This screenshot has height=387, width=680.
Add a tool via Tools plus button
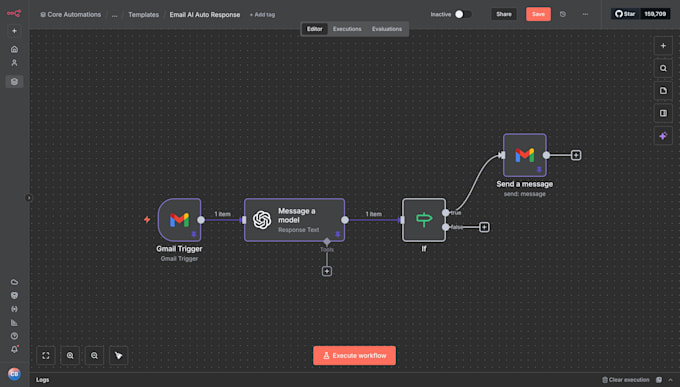(x=327, y=271)
